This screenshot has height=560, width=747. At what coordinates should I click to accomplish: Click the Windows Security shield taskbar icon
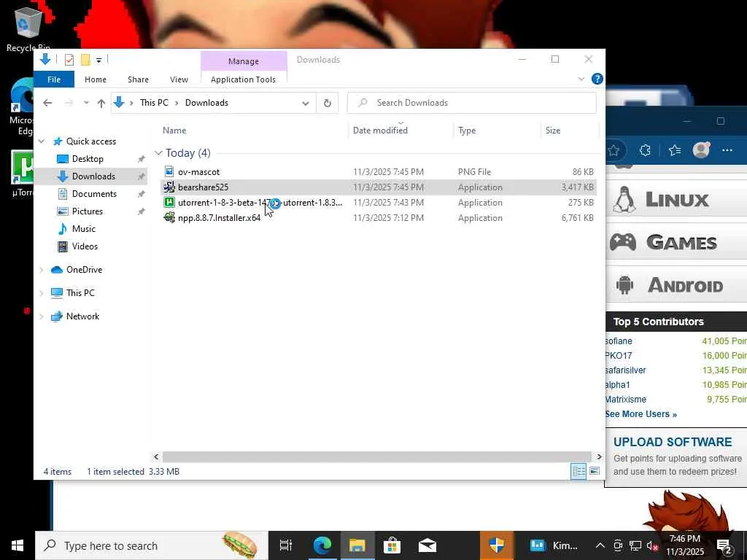pos(496,545)
